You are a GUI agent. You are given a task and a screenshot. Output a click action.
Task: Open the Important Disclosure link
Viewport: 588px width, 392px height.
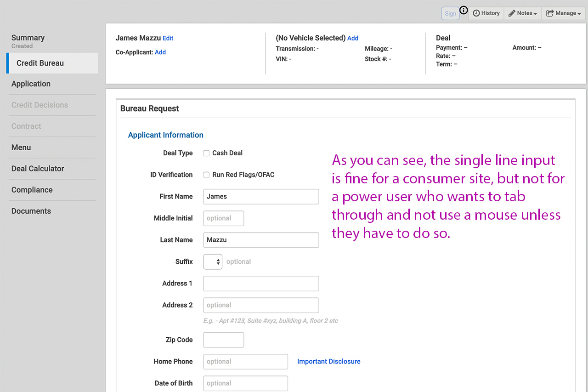point(328,362)
